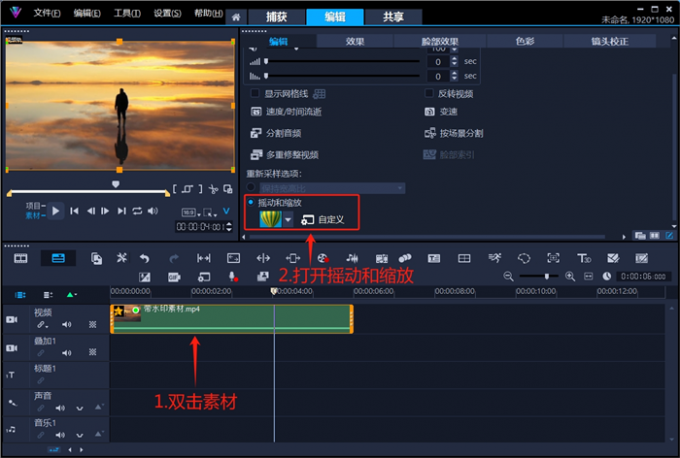Play the preview

tap(56, 211)
